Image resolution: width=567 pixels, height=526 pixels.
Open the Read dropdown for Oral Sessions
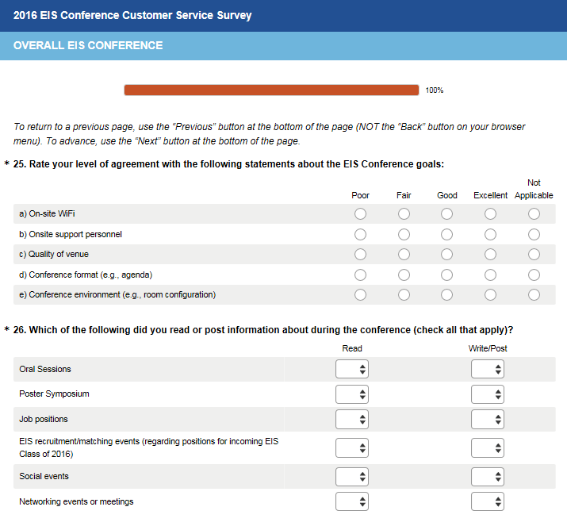point(352,369)
